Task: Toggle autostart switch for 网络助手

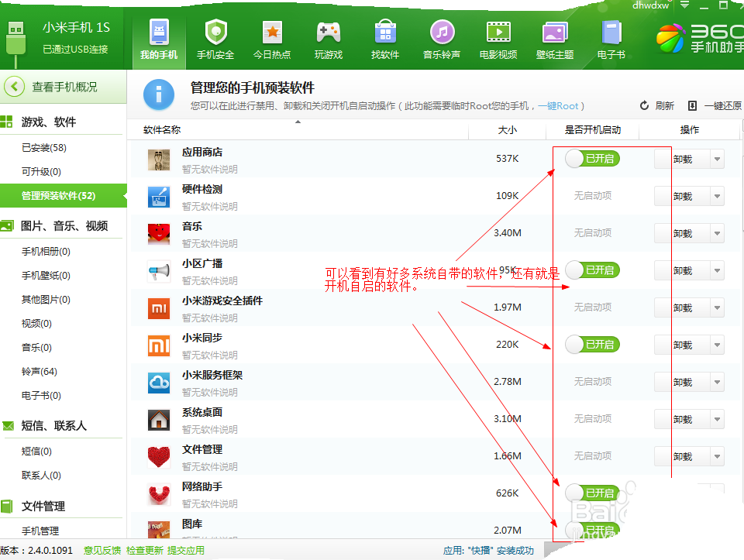Action: point(593,493)
